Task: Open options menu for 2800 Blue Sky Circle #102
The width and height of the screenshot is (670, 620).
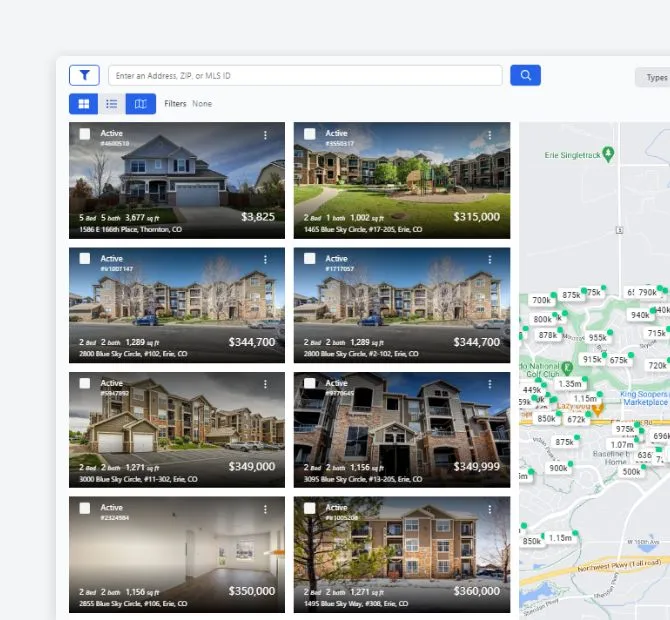Action: click(x=265, y=259)
